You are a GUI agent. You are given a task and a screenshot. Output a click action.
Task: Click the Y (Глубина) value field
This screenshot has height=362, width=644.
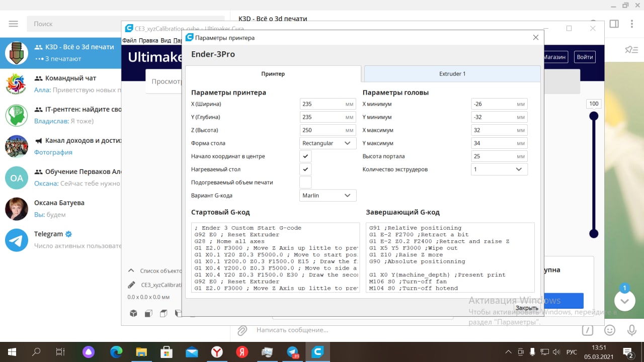coord(328,117)
